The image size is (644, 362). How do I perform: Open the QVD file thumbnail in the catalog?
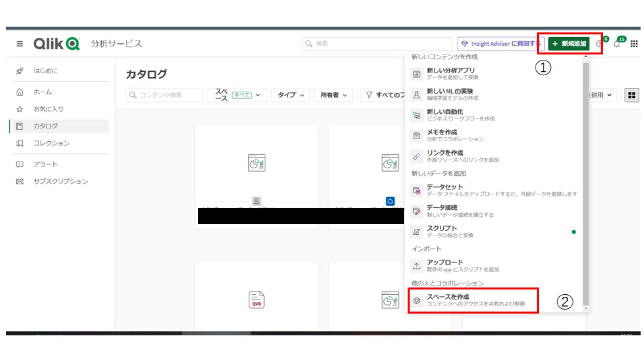tap(256, 300)
